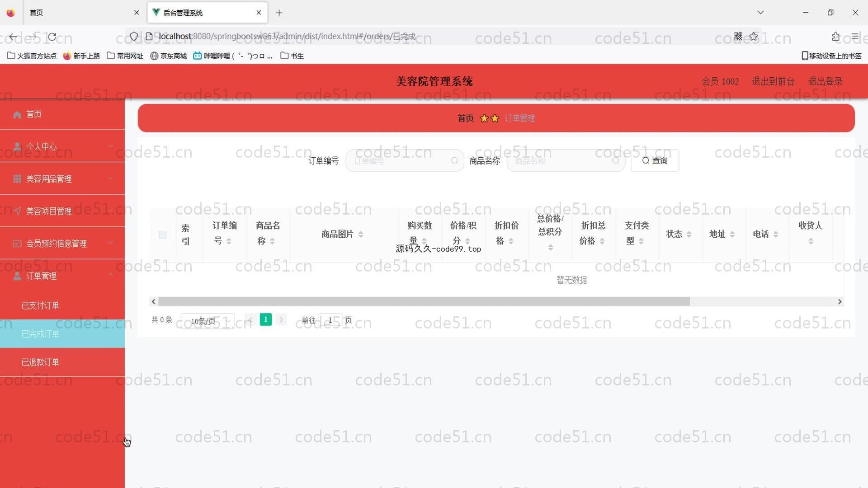Click horizontal table scrollbar thumb

click(x=424, y=301)
